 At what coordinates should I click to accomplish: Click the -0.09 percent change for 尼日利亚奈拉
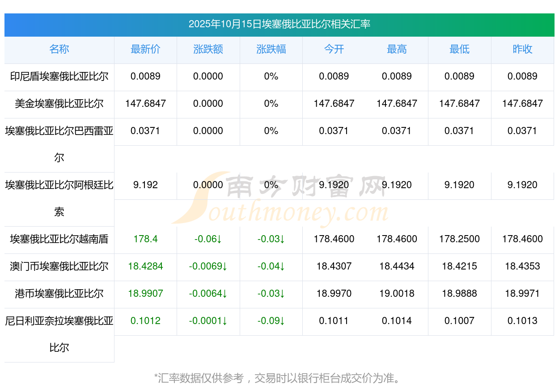[x=271, y=321]
